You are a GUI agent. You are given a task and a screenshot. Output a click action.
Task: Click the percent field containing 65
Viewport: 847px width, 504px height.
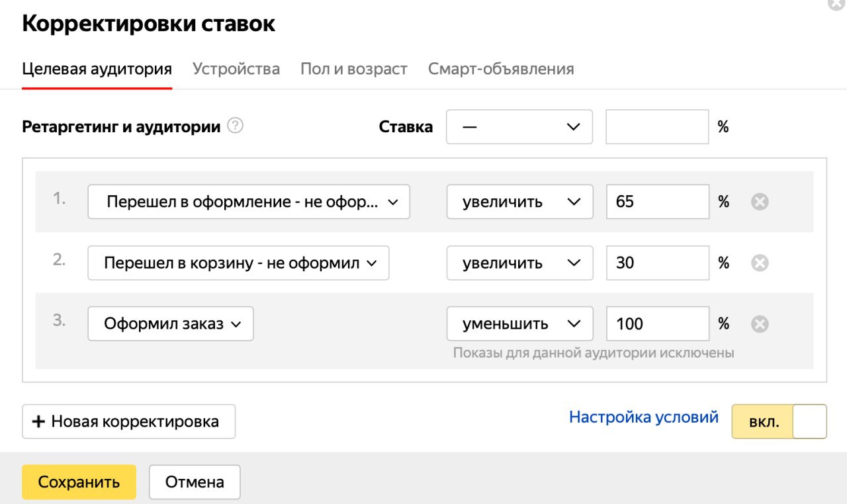click(x=657, y=202)
